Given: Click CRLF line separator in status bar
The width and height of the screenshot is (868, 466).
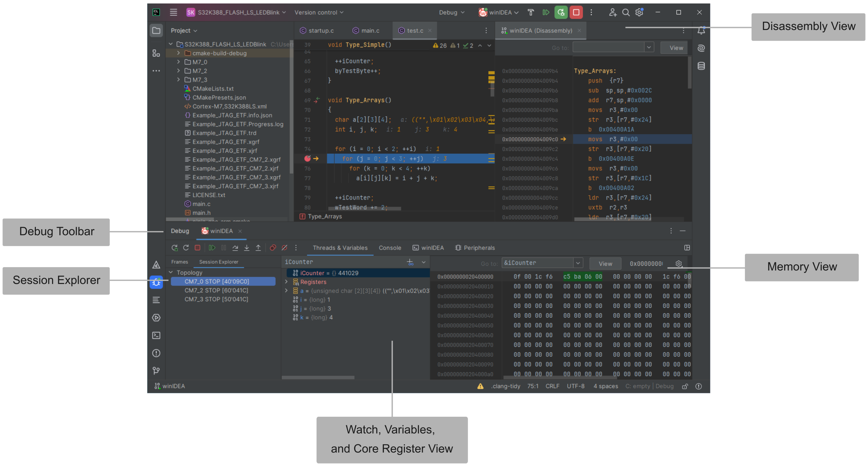Looking at the screenshot, I should pyautogui.click(x=552, y=386).
